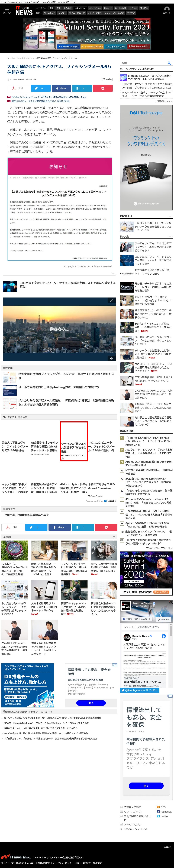This screenshot has width=174, height=868.
Task: Open 2025年日本国際博覧会協会の告知 link
Action: point(27,515)
